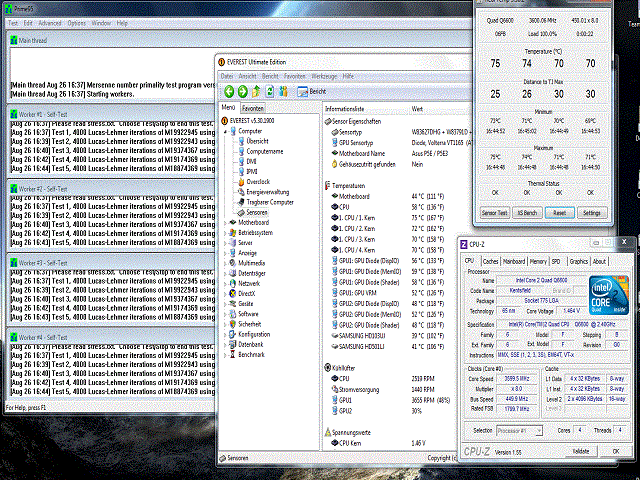
Task: Click the XS Bench button in Real Temp
Action: click(x=527, y=213)
